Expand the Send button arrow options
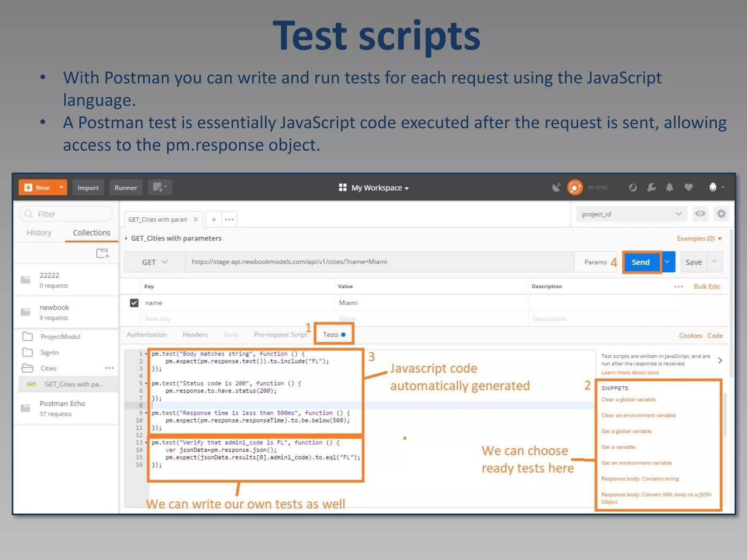This screenshot has height=560, width=747. pyautogui.click(x=667, y=262)
